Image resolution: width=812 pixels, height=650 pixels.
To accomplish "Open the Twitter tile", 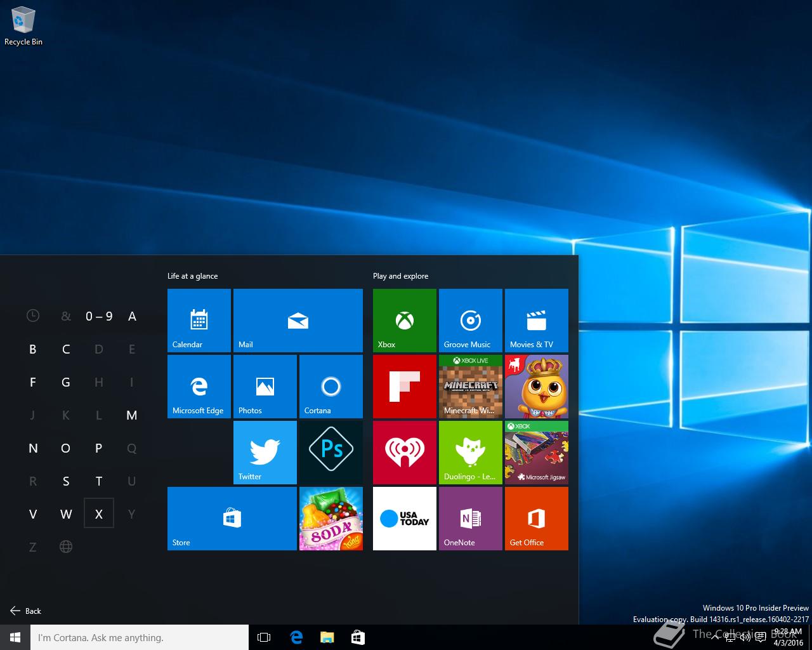I will tap(265, 453).
